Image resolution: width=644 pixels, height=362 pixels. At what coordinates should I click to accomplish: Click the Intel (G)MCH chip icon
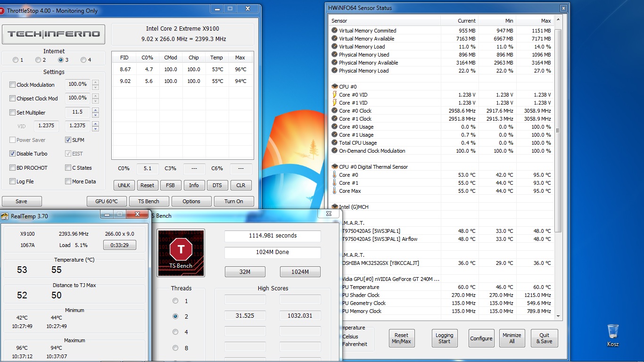[x=335, y=206]
